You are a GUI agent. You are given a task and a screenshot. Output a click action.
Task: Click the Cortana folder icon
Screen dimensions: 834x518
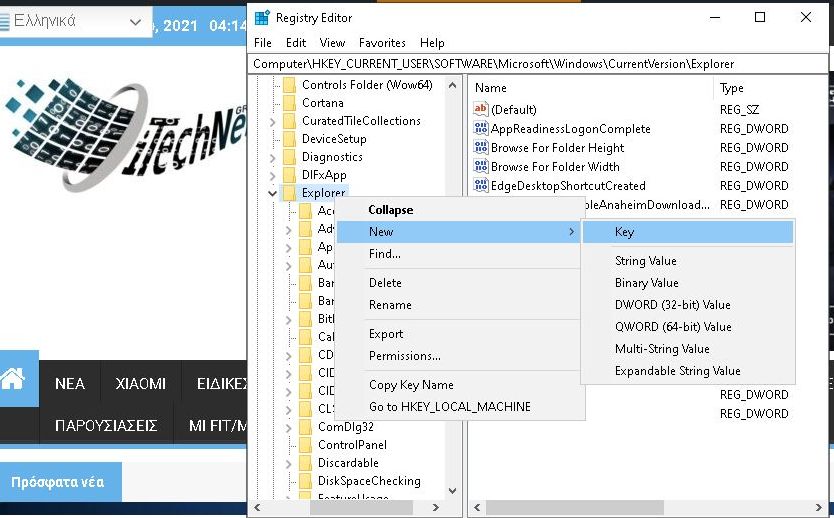289,103
